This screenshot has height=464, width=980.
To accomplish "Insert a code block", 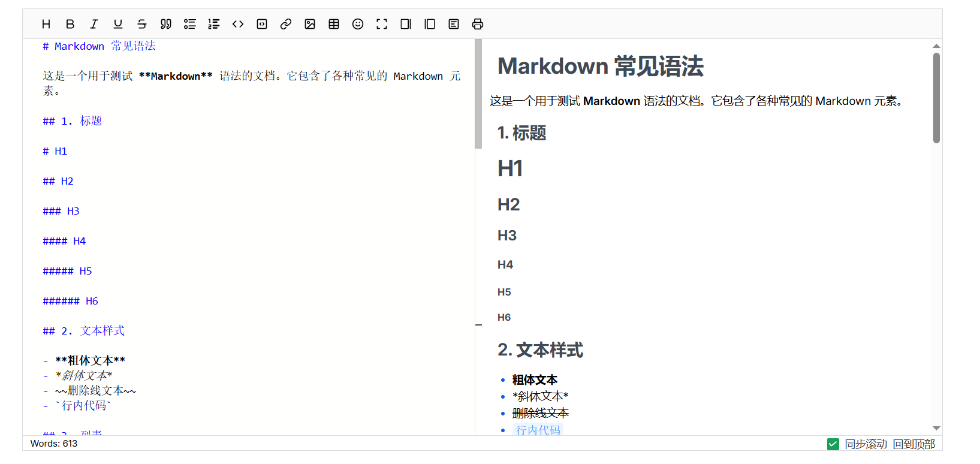I will [x=262, y=24].
